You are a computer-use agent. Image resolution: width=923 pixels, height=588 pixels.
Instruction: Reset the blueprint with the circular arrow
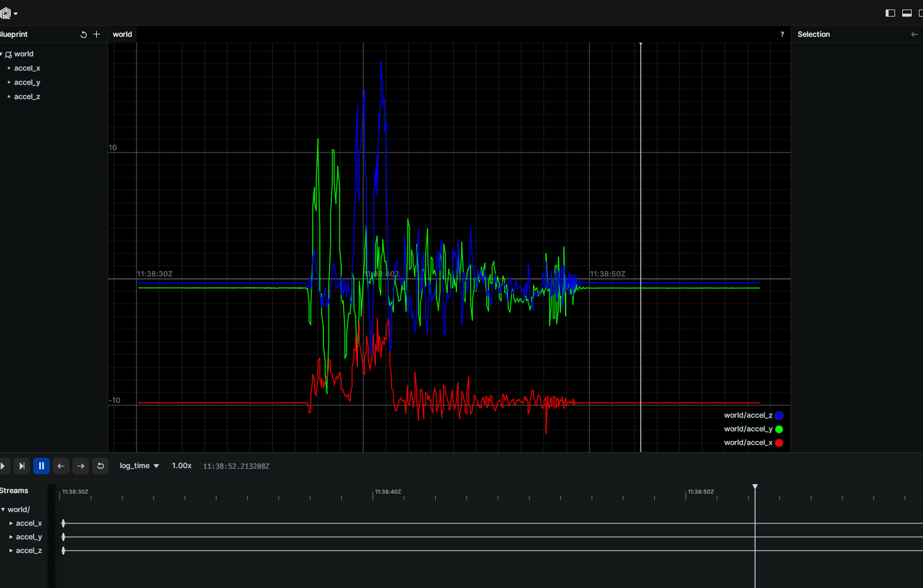(84, 34)
